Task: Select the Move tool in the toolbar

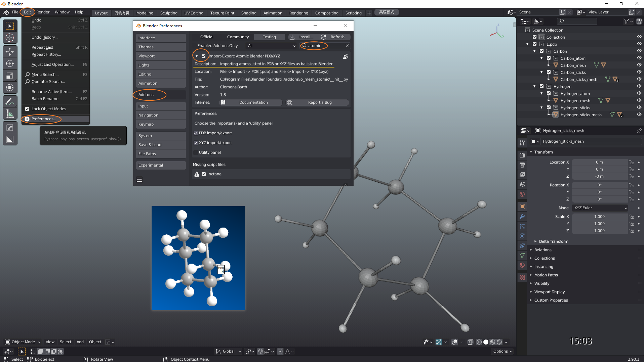Action: (x=10, y=51)
